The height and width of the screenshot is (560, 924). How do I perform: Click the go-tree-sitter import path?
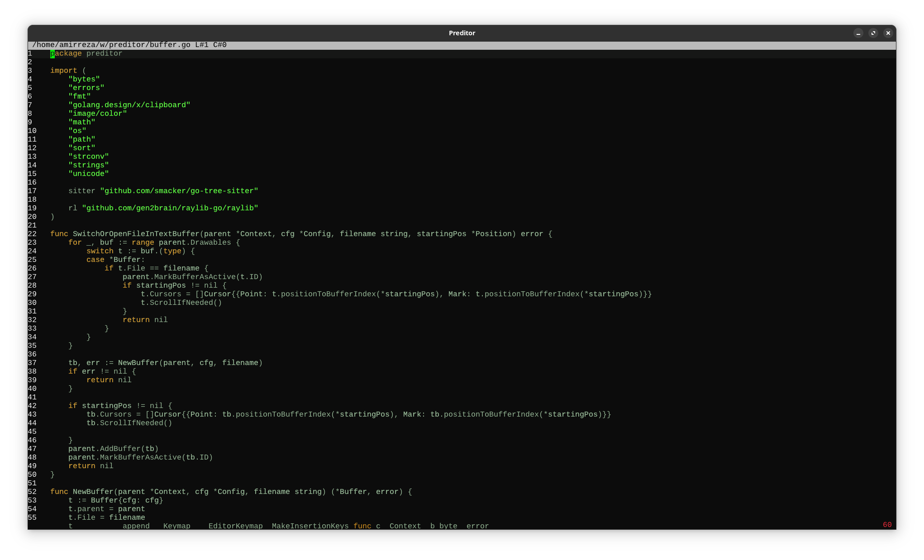[x=179, y=191]
